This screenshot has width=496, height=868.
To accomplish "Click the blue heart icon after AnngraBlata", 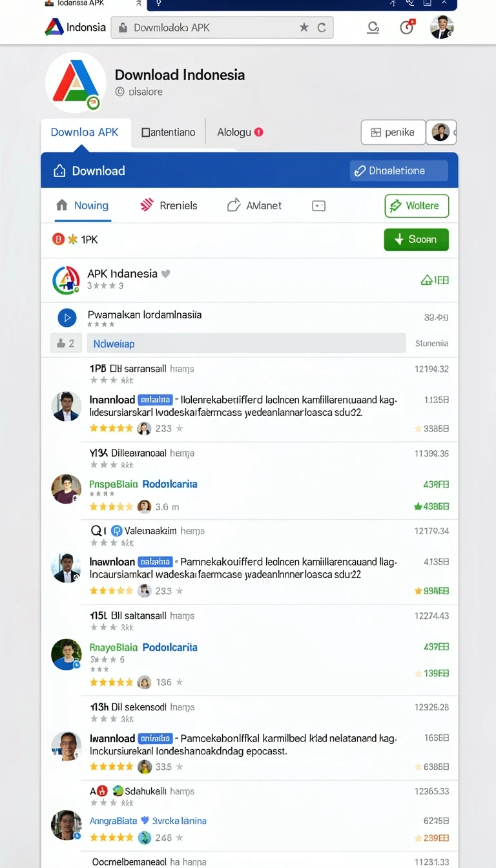I will click(145, 821).
